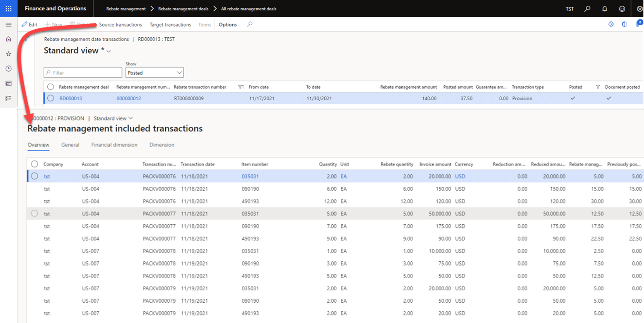The height and width of the screenshot is (323, 644).
Task: Select the Home icon in the sidebar
Action: (8, 39)
